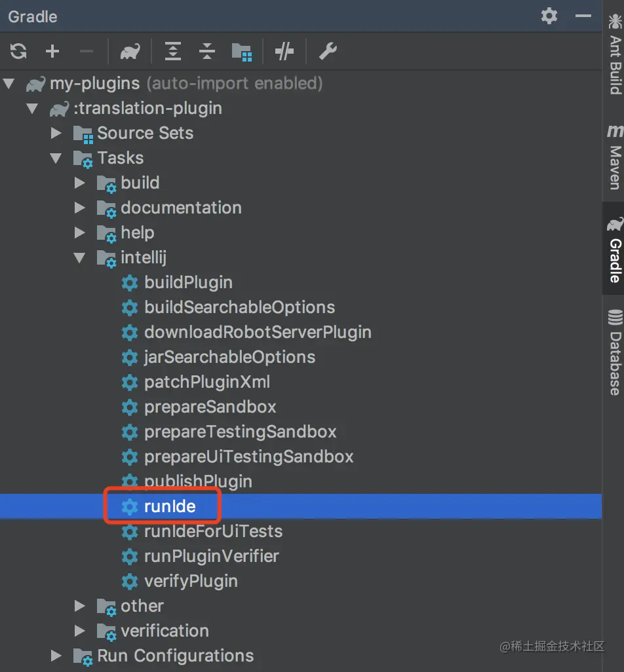Click the other folder label
The width and height of the screenshot is (624, 672).
point(142,606)
